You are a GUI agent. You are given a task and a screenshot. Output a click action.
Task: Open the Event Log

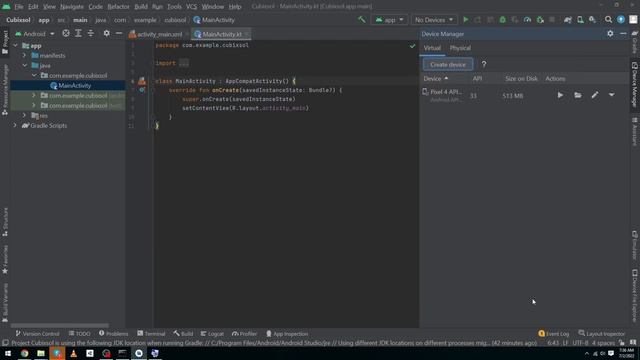pos(553,333)
